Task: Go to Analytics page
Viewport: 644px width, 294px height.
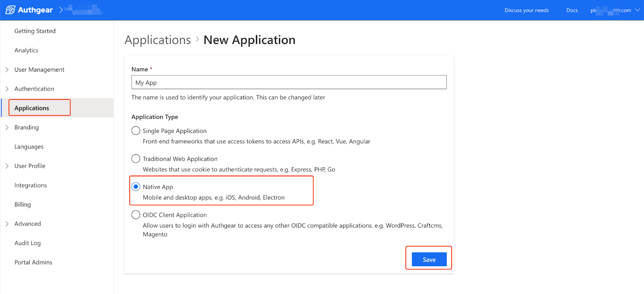Action: (27, 50)
